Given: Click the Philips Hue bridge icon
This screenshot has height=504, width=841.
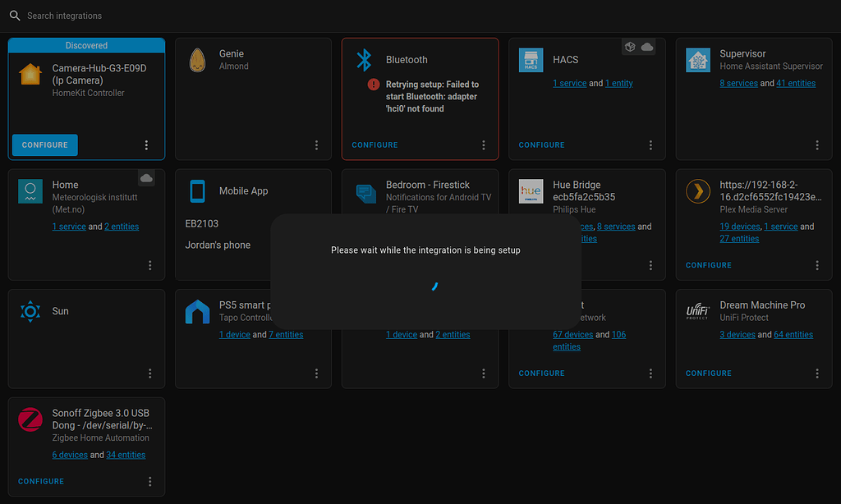Looking at the screenshot, I should 531,190.
